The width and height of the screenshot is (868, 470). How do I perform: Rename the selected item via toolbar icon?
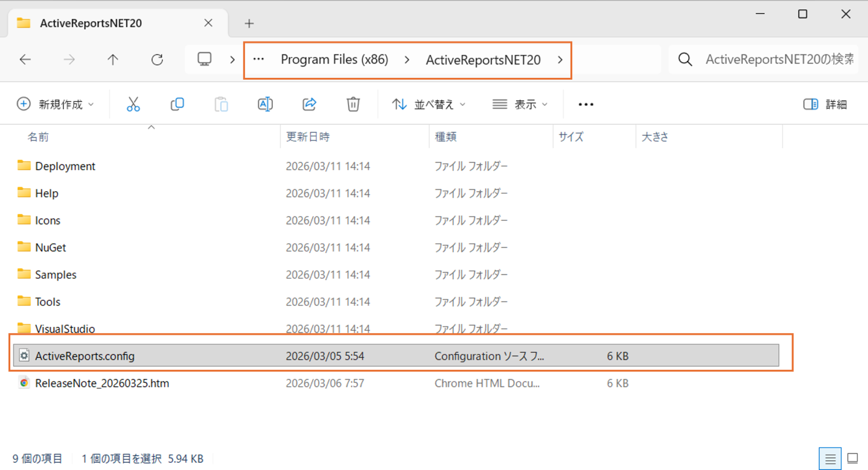(265, 104)
